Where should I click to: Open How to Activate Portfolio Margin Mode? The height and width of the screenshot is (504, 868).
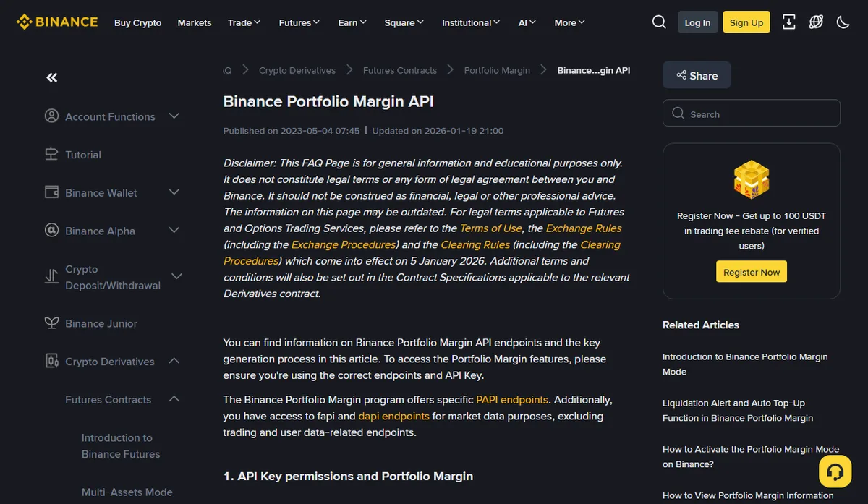[751, 456]
